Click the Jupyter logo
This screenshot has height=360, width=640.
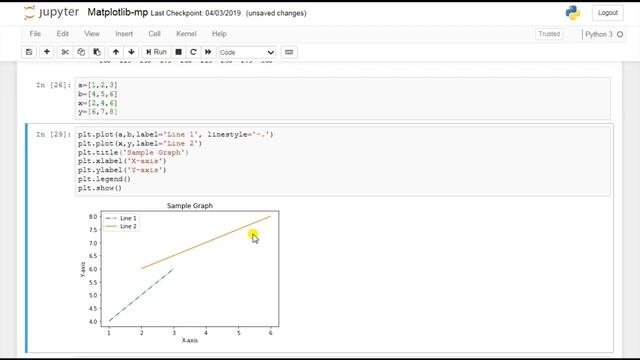(51, 13)
